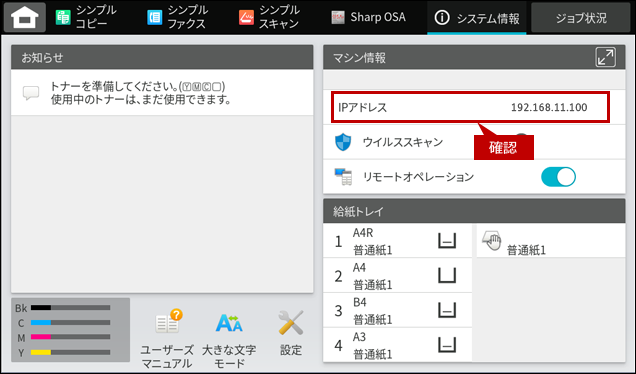Expand the マシン情報 panel

pyautogui.click(x=605, y=57)
